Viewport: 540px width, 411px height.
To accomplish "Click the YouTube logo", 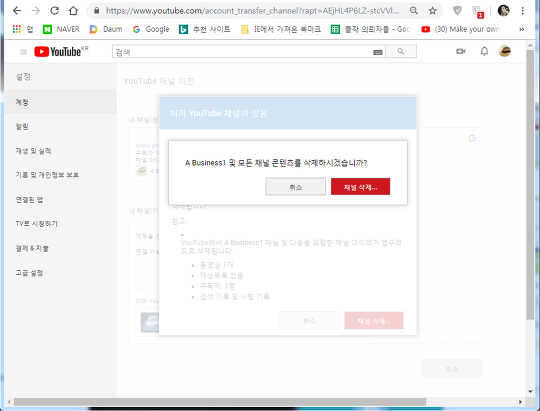I will pos(61,52).
